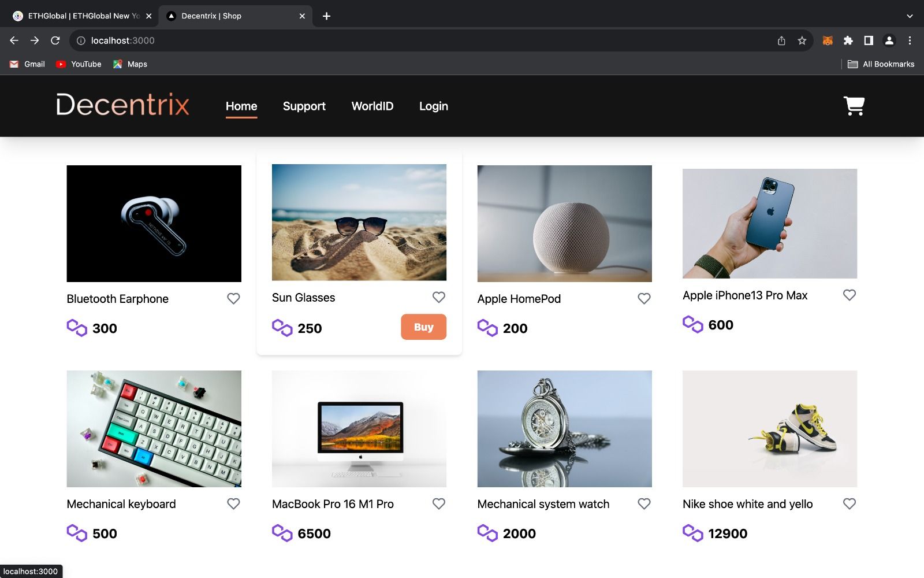The height and width of the screenshot is (578, 924).
Task: Go forward with the browser forward arrow
Action: click(x=35, y=40)
